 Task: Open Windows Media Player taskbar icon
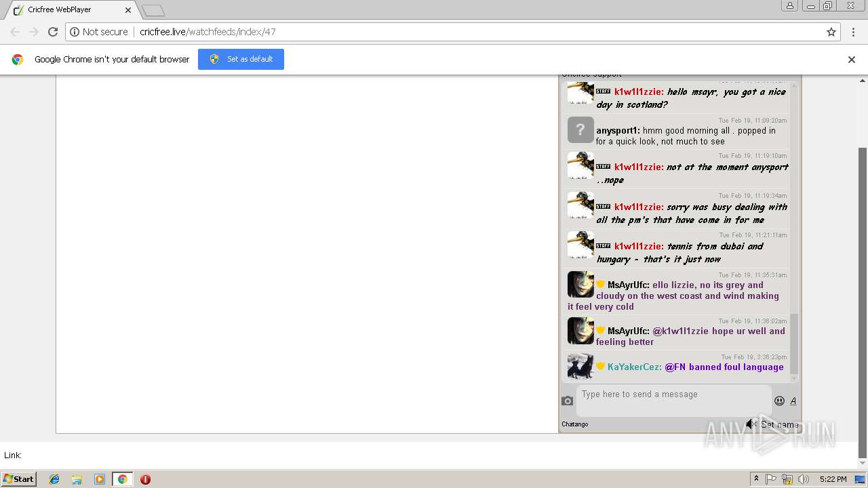coord(100,479)
